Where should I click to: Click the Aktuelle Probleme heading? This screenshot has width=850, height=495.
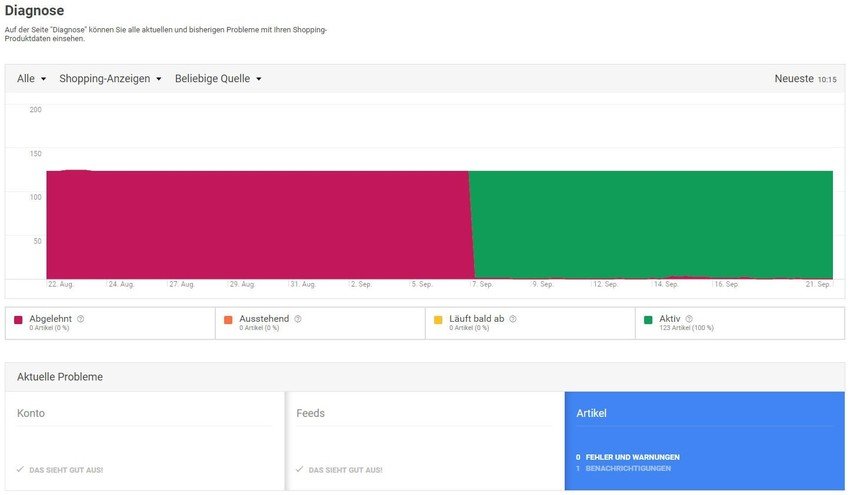60,377
